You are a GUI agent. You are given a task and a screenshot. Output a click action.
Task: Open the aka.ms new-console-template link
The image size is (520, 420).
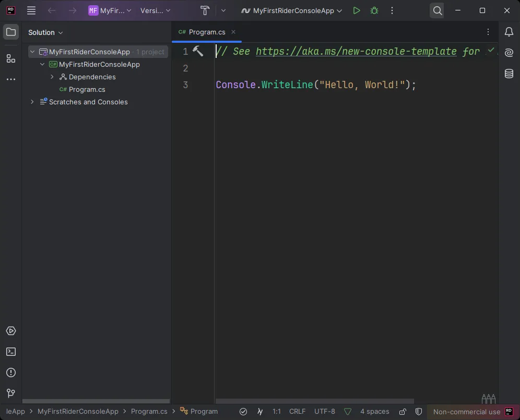356,51
